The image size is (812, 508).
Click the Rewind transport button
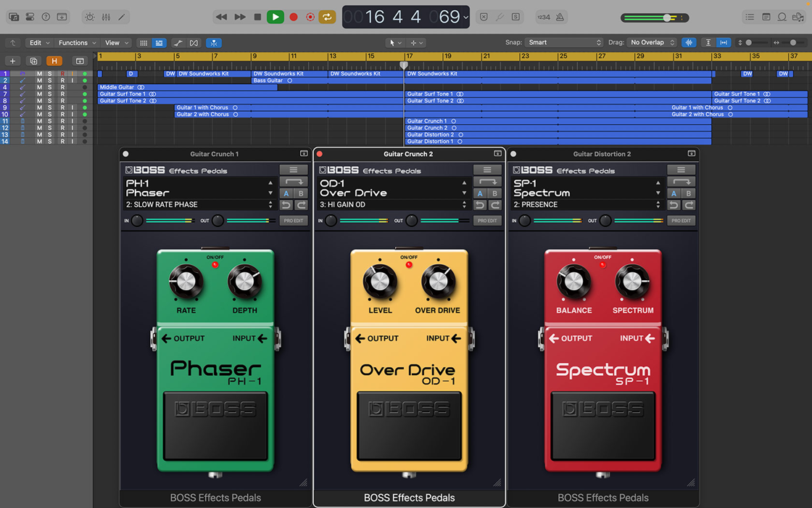221,17
